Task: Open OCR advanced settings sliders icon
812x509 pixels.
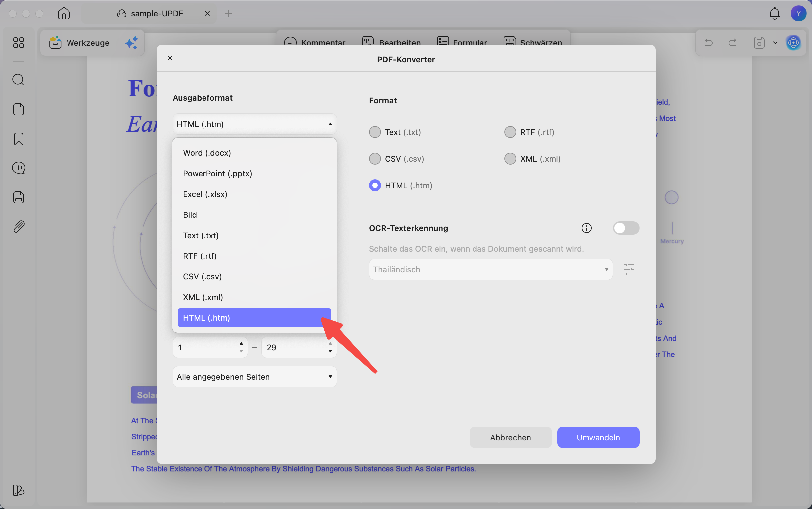Action: coord(629,270)
